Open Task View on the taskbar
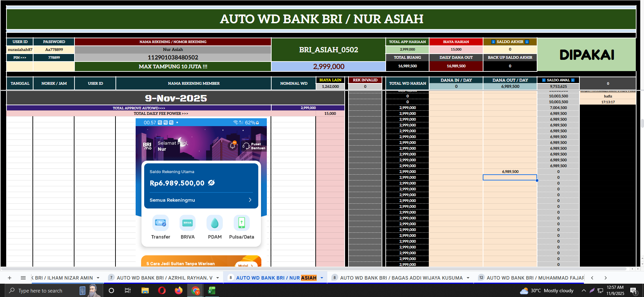 click(128, 291)
